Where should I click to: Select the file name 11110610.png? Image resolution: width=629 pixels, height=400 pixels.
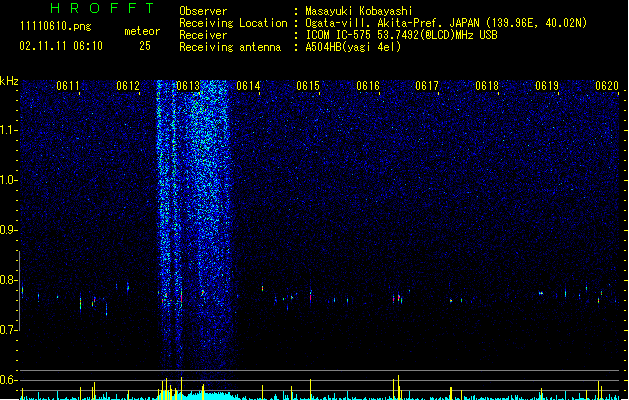coord(56,26)
